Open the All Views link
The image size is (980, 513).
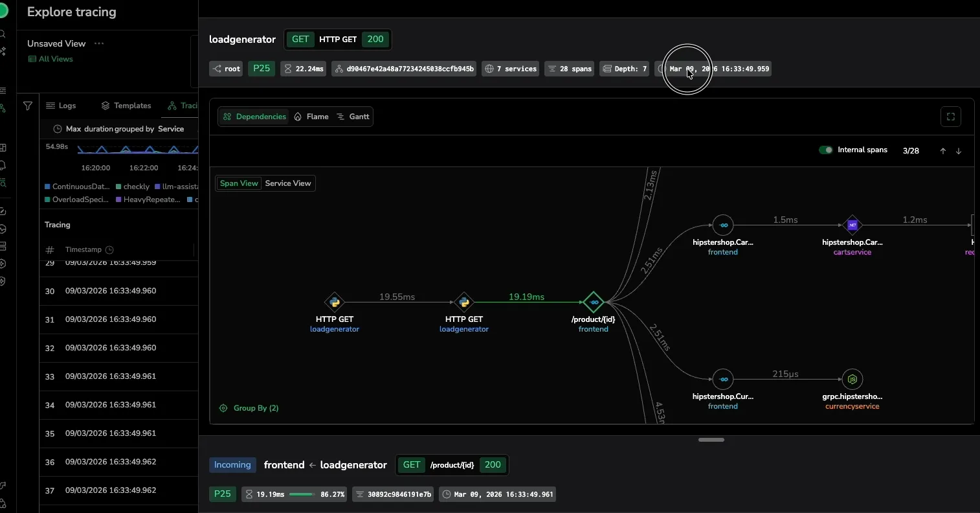point(50,59)
